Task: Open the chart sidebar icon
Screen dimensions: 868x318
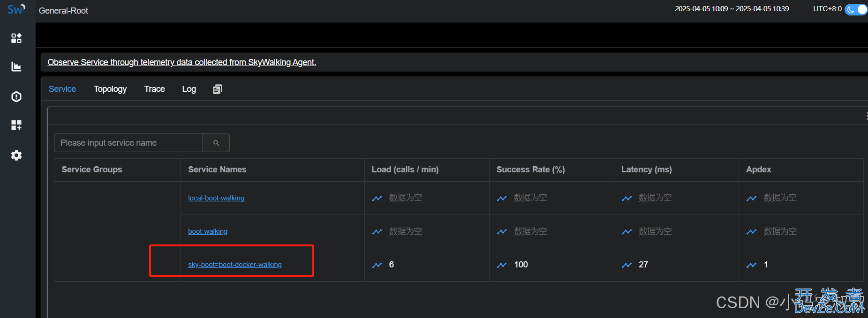Action: coord(16,67)
